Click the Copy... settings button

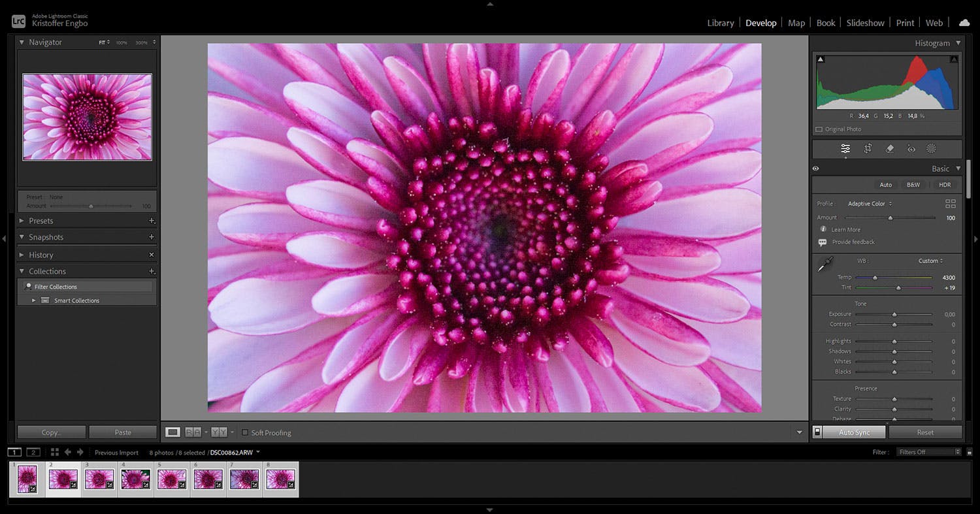[51, 432]
